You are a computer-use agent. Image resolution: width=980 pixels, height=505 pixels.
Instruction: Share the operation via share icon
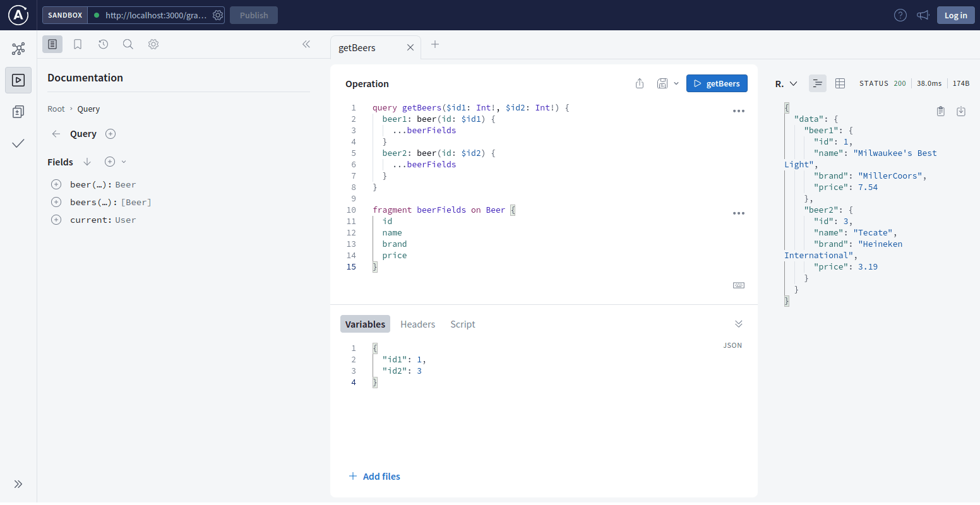640,83
